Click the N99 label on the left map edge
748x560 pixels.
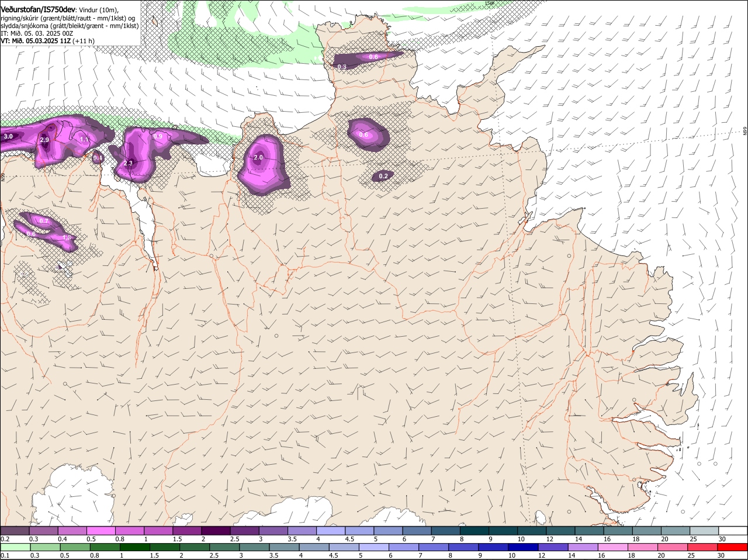(x=3, y=176)
